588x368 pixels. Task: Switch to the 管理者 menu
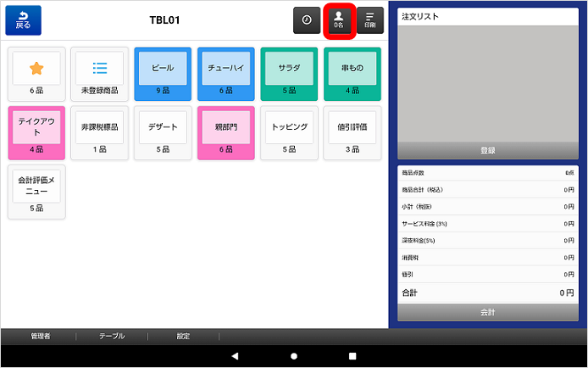[40, 337]
